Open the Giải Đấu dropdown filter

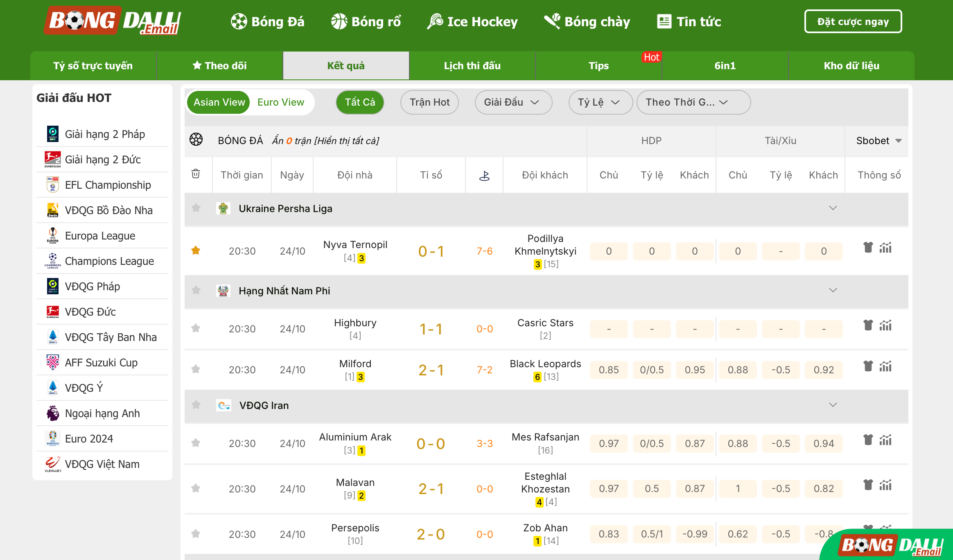point(513,102)
